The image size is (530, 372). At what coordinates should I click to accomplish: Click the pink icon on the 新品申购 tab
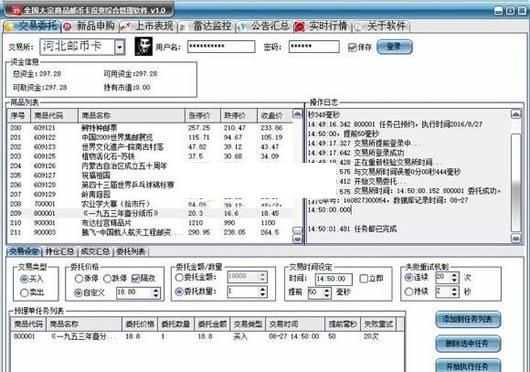click(x=68, y=27)
